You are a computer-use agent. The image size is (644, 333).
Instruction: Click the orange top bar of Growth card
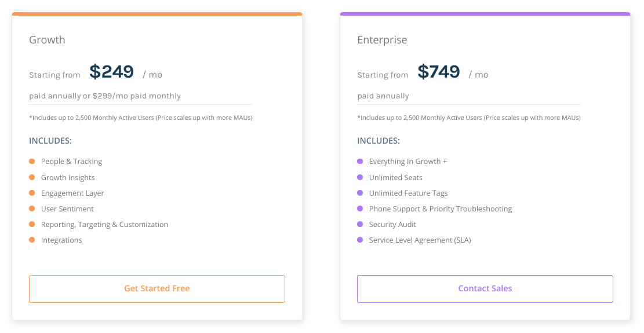[157, 14]
